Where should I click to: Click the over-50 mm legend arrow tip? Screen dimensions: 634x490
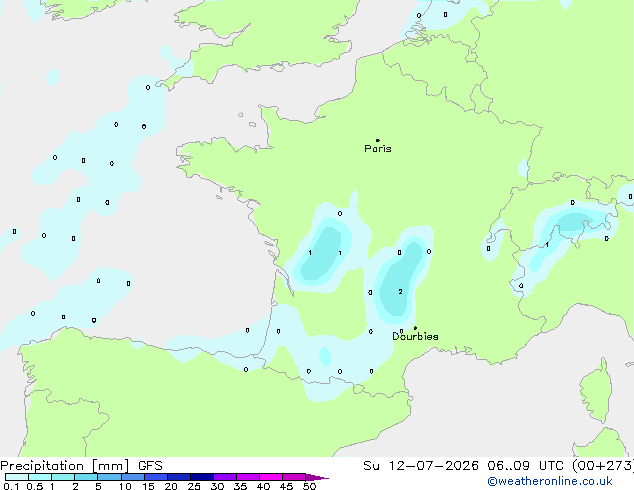[317, 477]
